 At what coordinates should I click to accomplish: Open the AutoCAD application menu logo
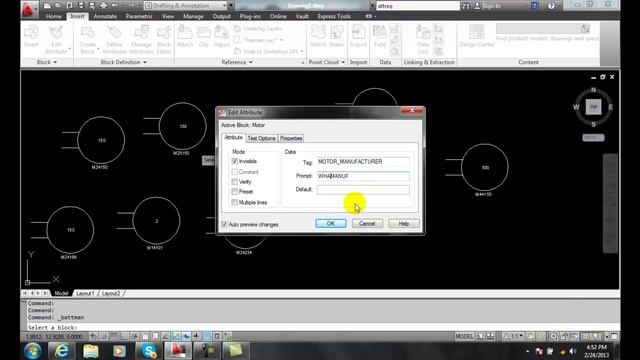click(28, 9)
